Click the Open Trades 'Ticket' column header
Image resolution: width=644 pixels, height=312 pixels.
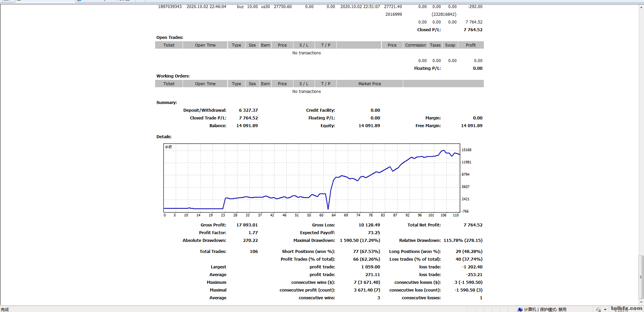tap(169, 45)
